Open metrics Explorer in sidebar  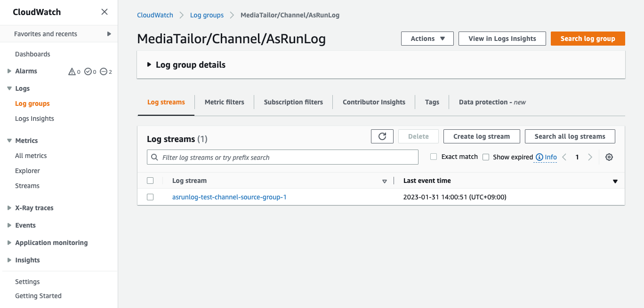27,171
